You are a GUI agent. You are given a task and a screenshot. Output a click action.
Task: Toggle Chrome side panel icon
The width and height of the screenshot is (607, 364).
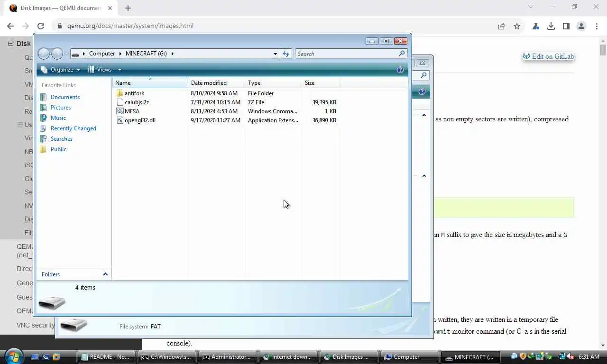pyautogui.click(x=566, y=26)
